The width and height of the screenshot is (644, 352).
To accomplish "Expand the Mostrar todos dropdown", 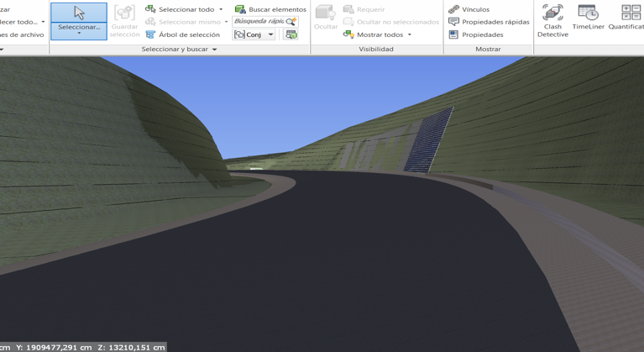I will pos(410,34).
